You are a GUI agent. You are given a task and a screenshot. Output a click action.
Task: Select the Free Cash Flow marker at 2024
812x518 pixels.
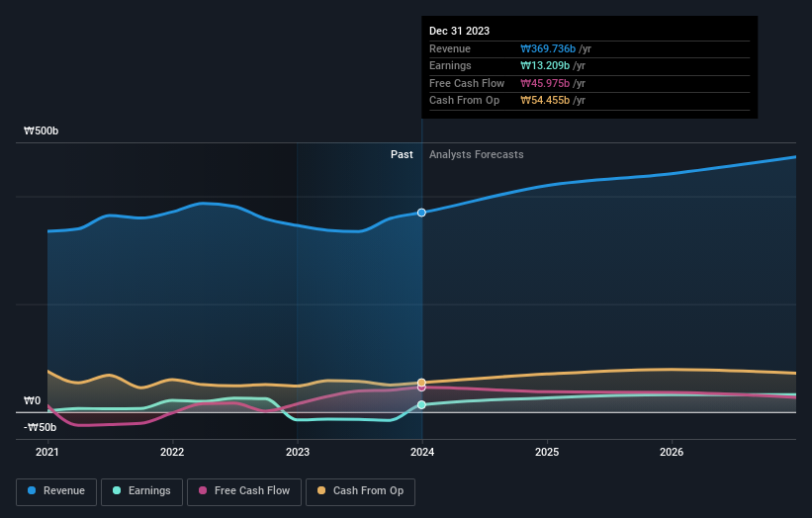tap(421, 388)
